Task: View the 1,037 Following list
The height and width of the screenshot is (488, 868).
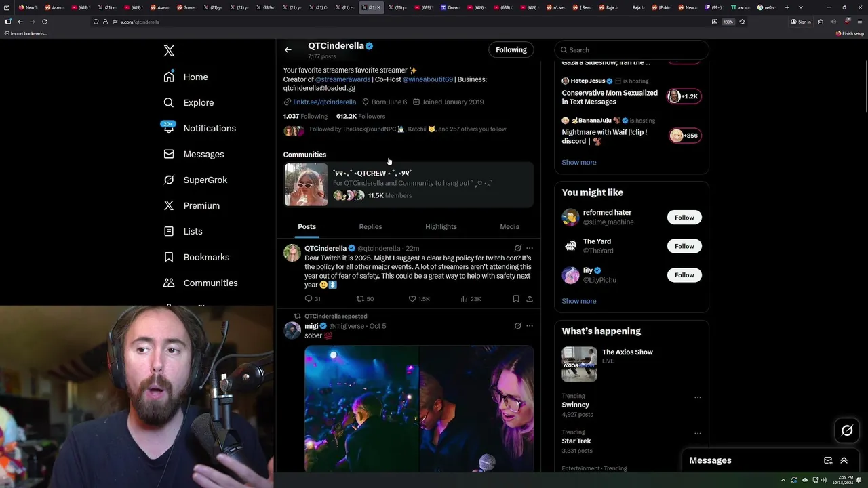Action: [x=305, y=117]
